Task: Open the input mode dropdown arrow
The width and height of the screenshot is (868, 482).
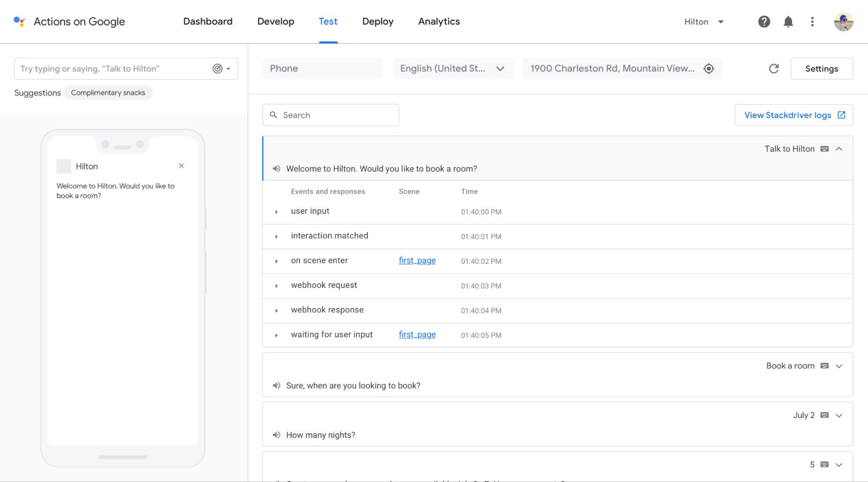Action: point(228,69)
